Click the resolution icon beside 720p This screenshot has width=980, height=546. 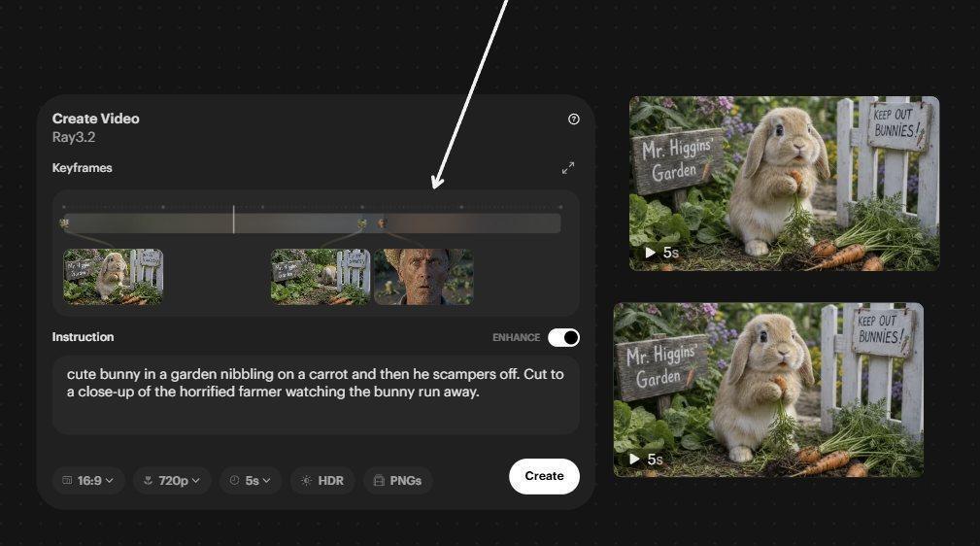click(149, 480)
